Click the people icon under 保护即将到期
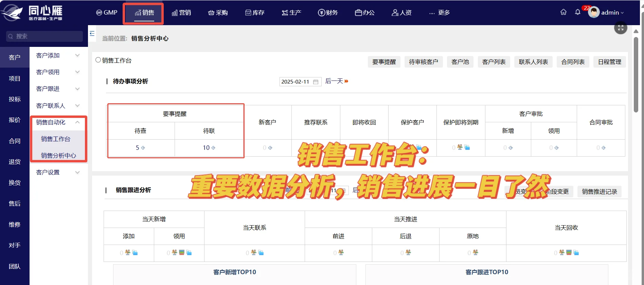Screen dimensions: 644x285 click(x=460, y=147)
